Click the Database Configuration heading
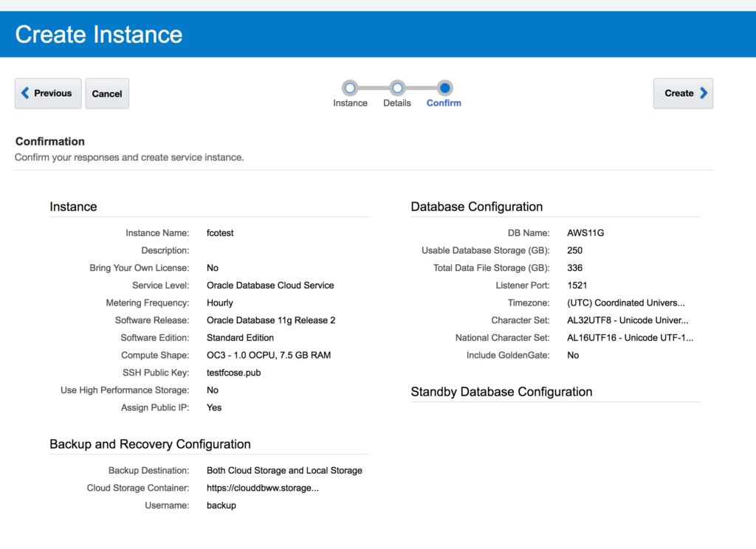Screen dimensions: 756x549 476,207
